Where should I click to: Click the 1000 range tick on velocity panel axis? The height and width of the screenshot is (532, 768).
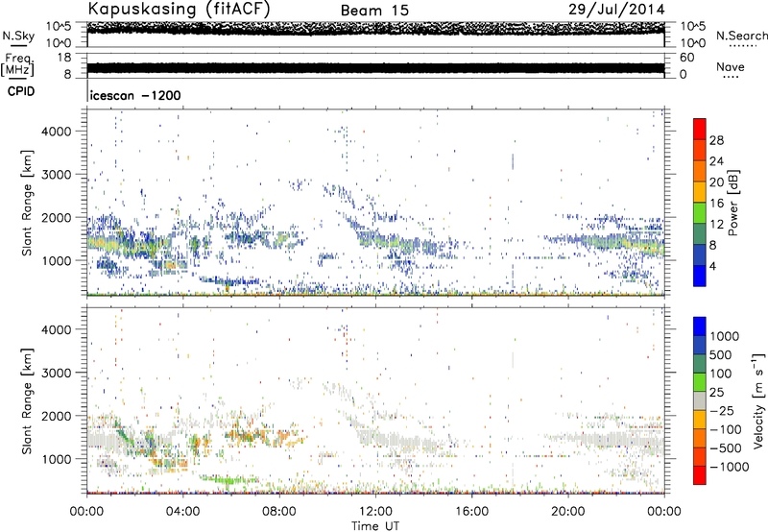click(x=57, y=459)
